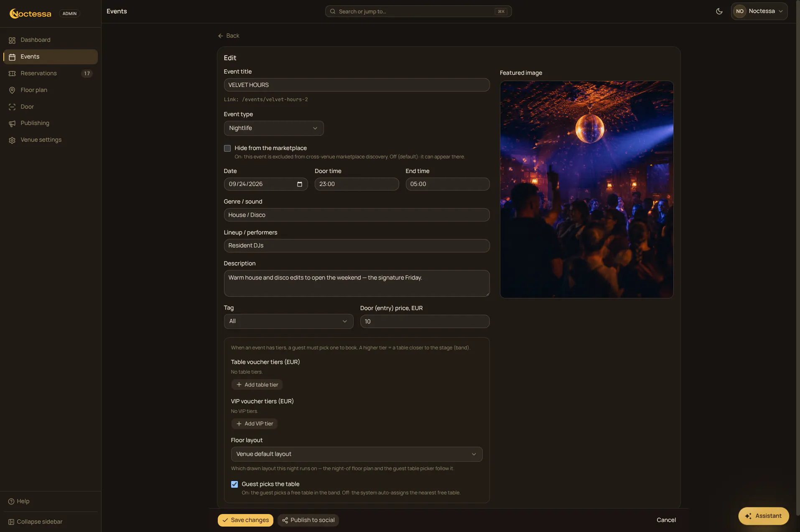This screenshot has width=800, height=532.
Task: Click Save changes button
Action: [x=245, y=520]
